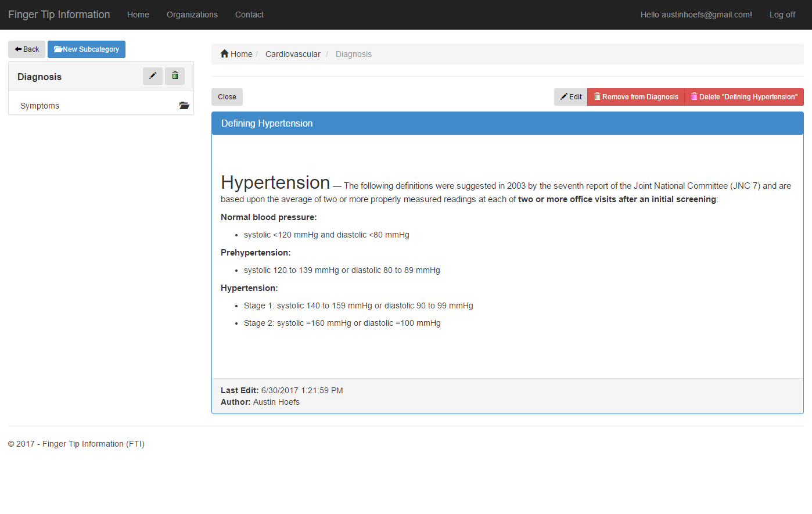Create a New Subcategory
The width and height of the screenshot is (812, 514).
(87, 49)
